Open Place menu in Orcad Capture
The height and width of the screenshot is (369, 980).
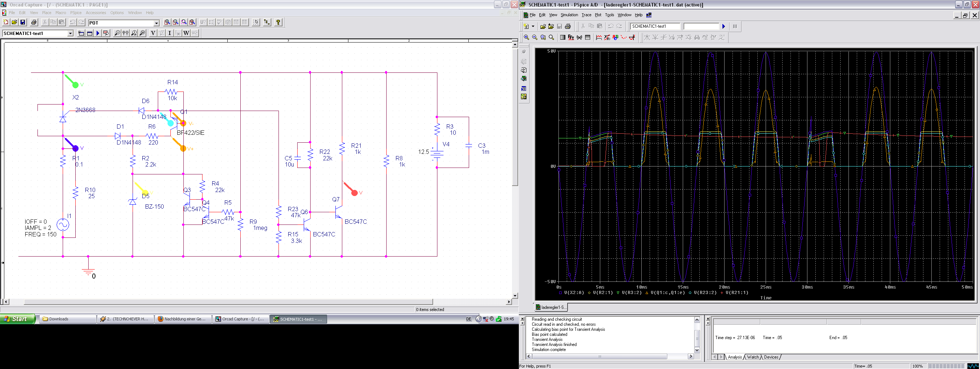47,13
